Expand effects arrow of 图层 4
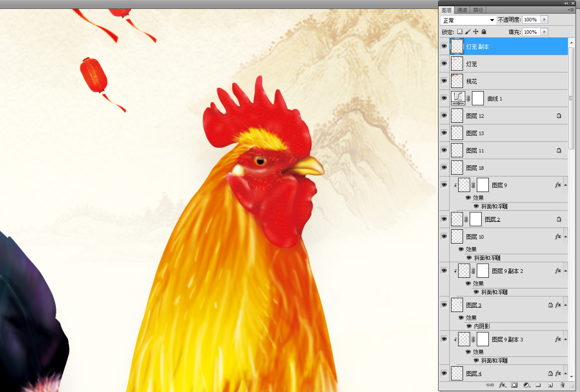Image resolution: width=580 pixels, height=392 pixels. pyautogui.click(x=565, y=373)
